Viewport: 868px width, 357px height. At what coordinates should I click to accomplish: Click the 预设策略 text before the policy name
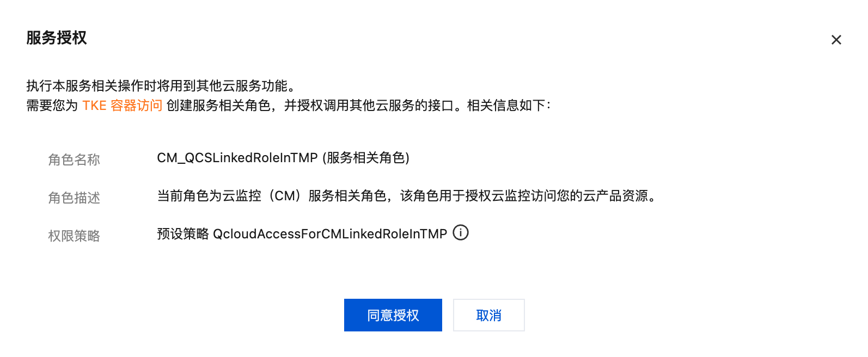click(183, 234)
